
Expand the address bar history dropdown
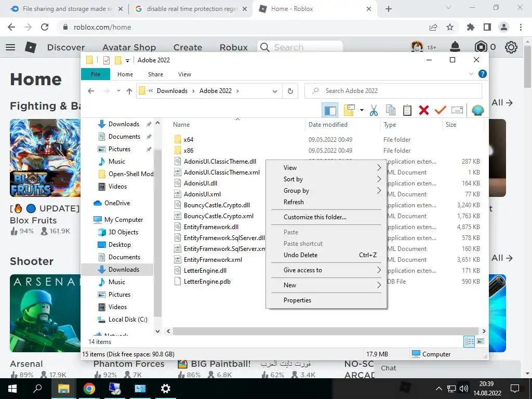pos(275,91)
